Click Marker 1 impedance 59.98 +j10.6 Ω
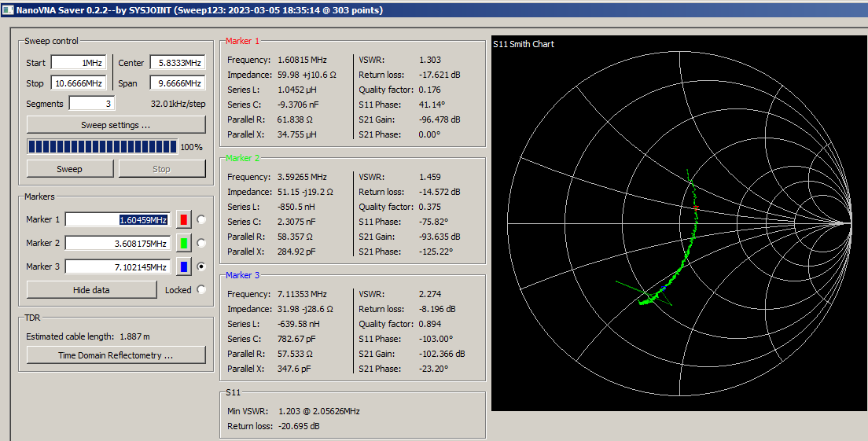 click(307, 75)
